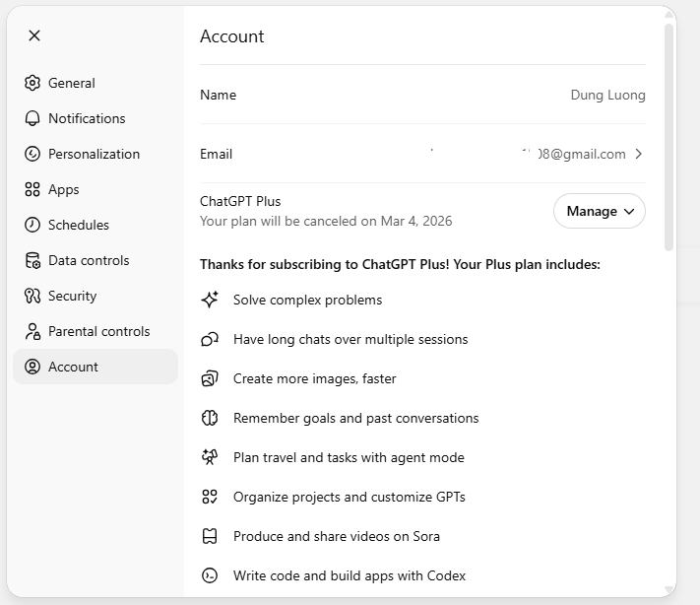Click the chat bubbles icon beside long chats
Screen dimensions: 700x605
coord(210,339)
